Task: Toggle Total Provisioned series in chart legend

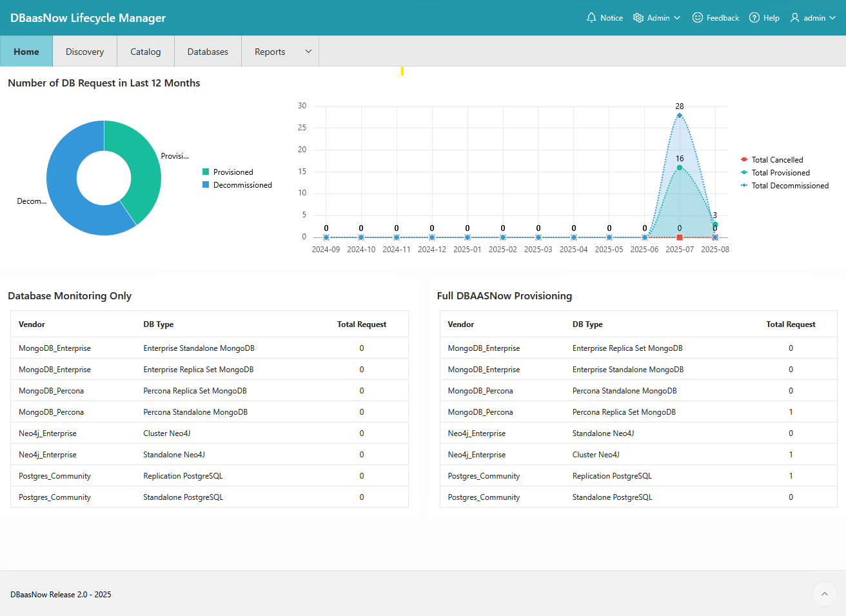Action: (780, 173)
